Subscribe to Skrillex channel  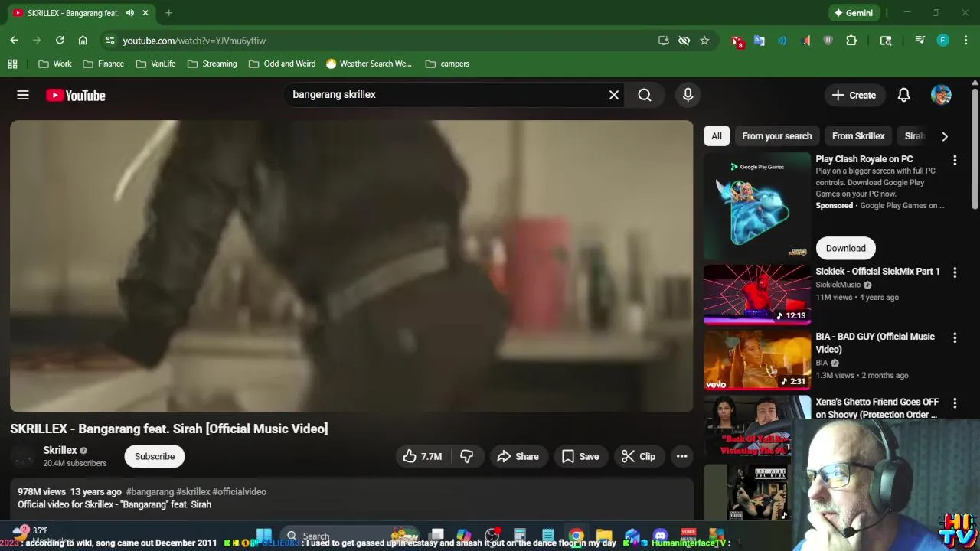click(x=155, y=456)
